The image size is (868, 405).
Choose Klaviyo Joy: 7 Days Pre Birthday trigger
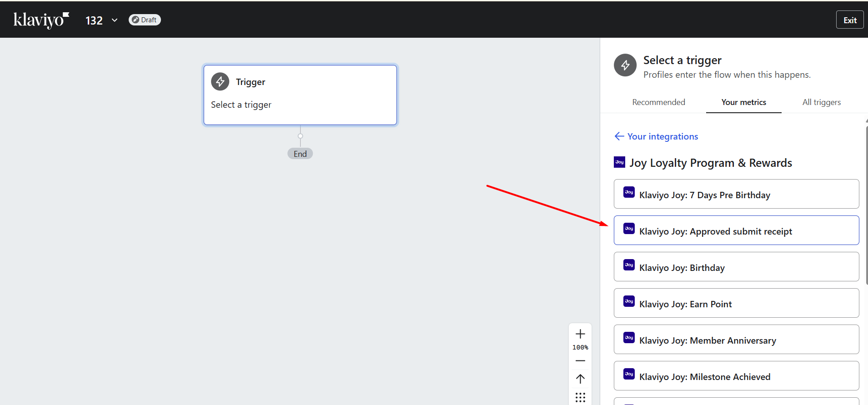[x=736, y=194]
